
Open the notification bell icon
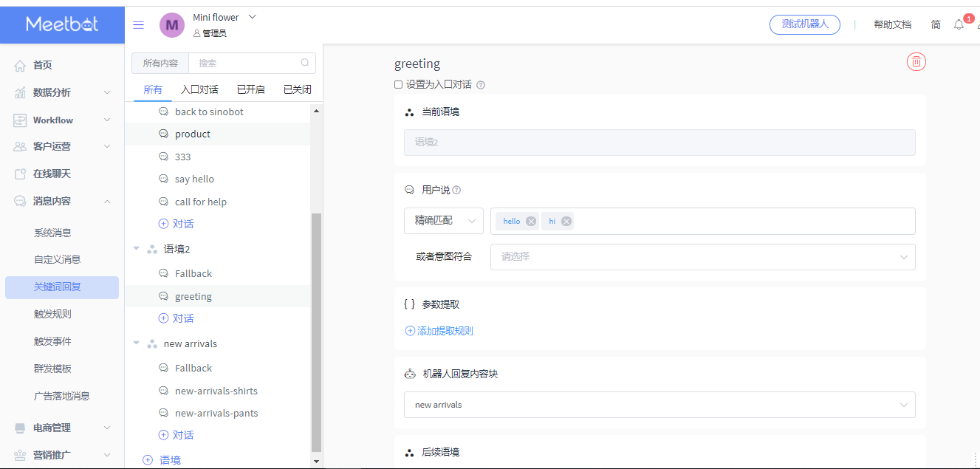coord(959,24)
